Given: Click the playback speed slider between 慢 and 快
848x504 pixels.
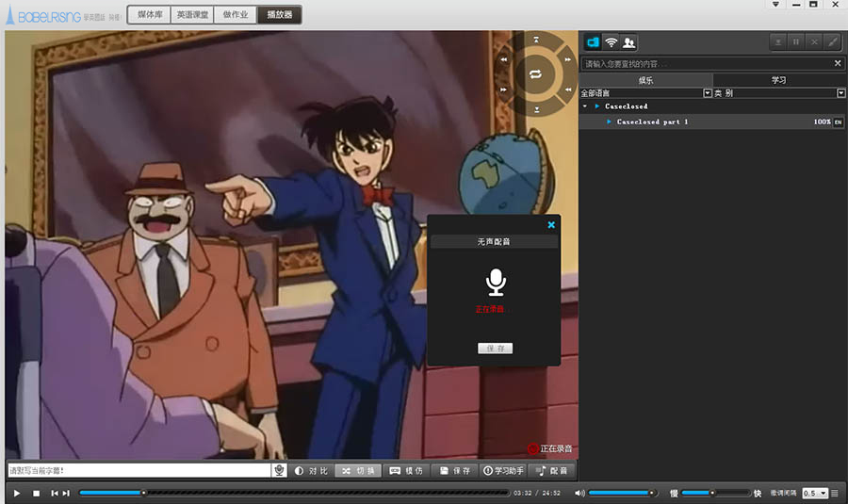Looking at the screenshot, I should [714, 493].
